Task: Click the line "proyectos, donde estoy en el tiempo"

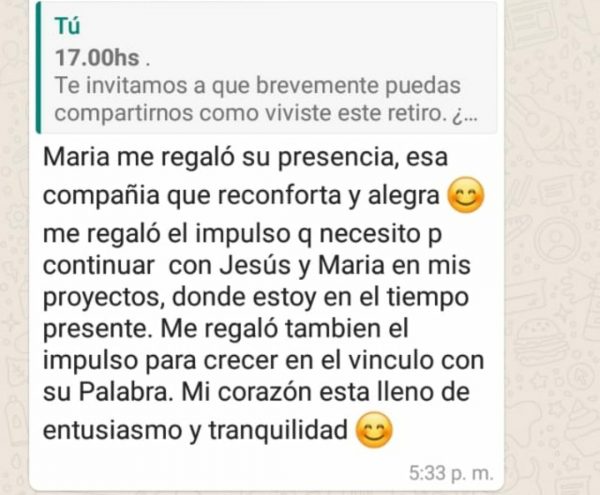Action: pyautogui.click(x=256, y=298)
